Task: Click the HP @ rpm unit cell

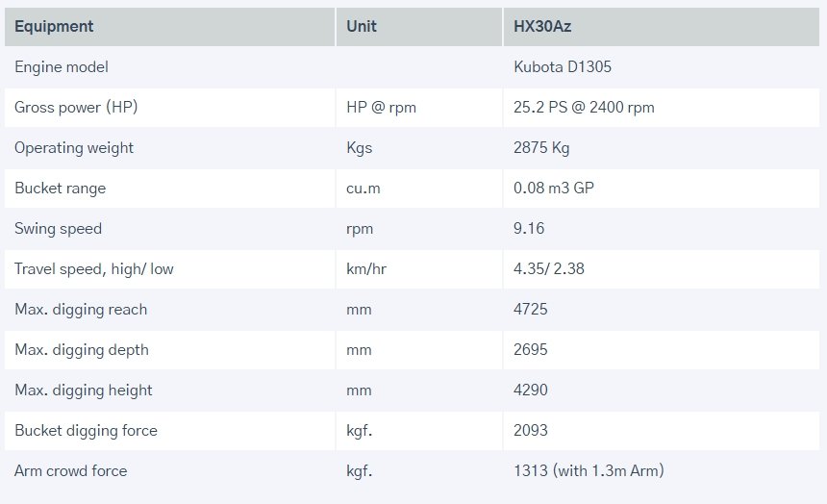Action: pos(381,108)
